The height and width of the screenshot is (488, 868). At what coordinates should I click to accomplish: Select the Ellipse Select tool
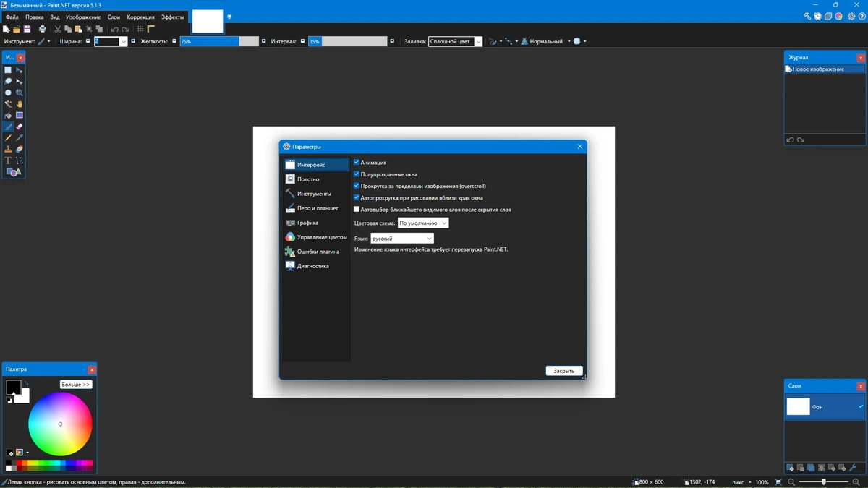tap(8, 93)
